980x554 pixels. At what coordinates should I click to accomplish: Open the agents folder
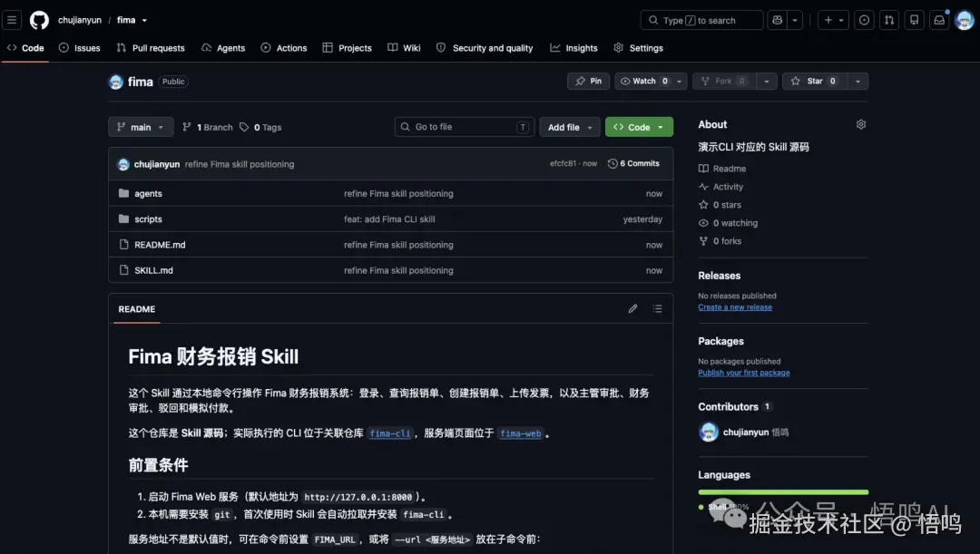click(x=148, y=194)
